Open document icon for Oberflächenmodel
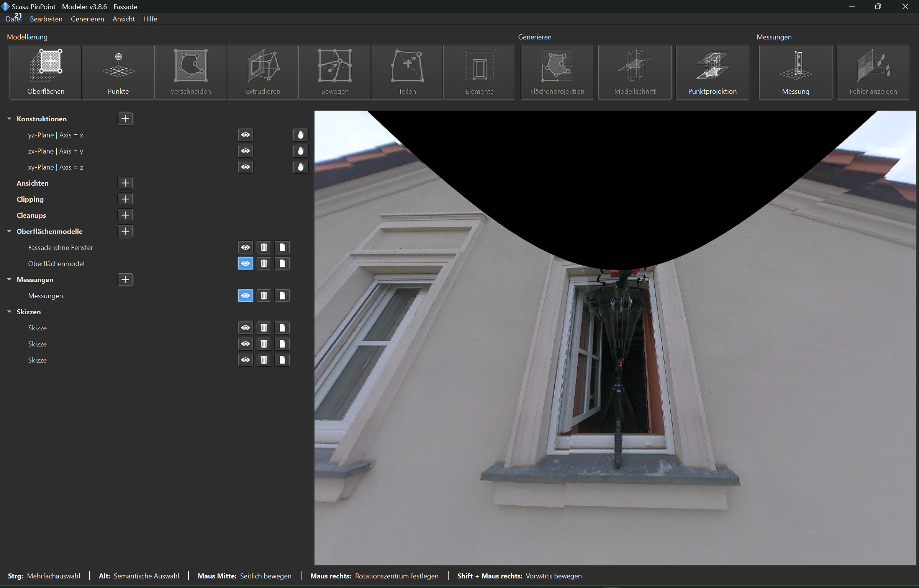The image size is (919, 588). click(282, 263)
